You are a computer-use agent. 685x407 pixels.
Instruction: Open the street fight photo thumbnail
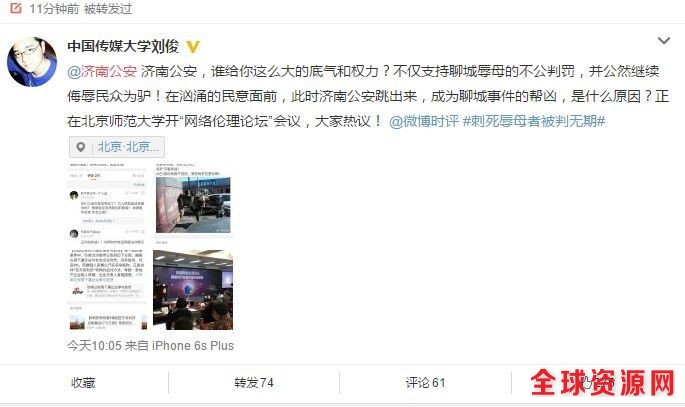tap(193, 201)
